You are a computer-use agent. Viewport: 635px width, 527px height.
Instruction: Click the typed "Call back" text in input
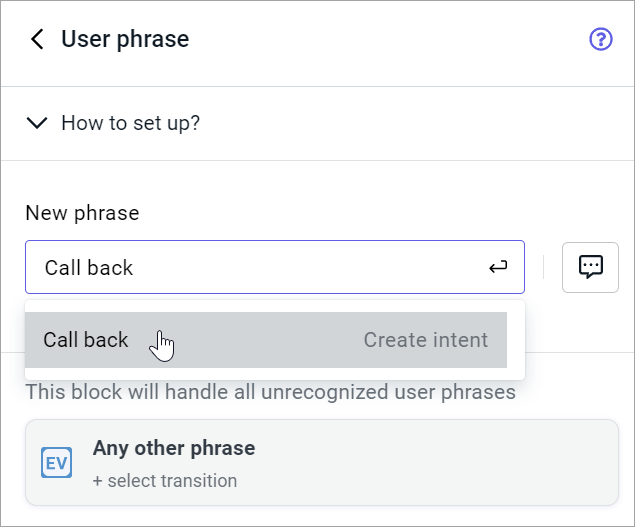pos(89,268)
